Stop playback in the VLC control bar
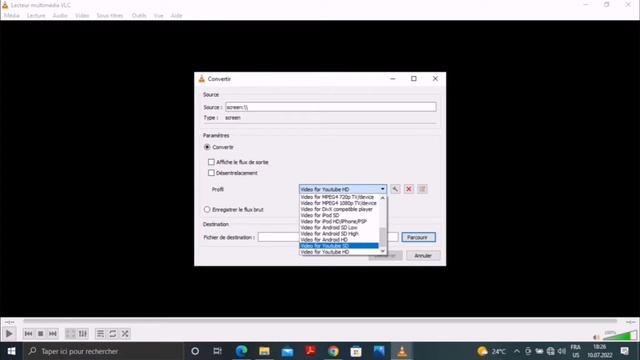The image size is (640, 360). (40, 333)
